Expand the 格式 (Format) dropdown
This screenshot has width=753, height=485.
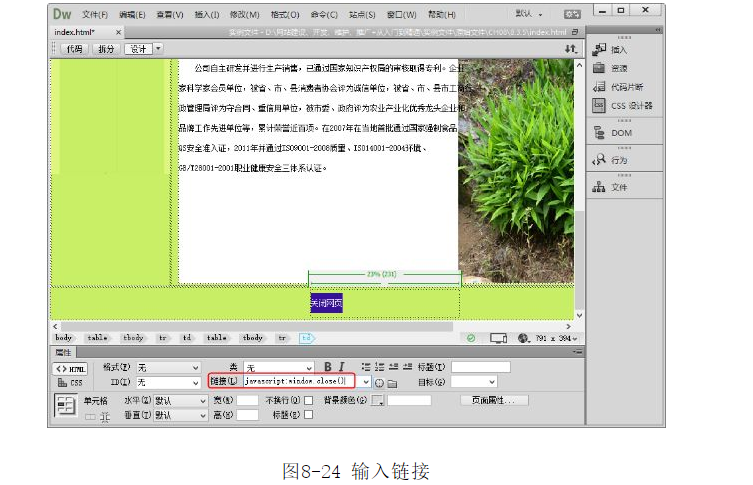tap(170, 368)
